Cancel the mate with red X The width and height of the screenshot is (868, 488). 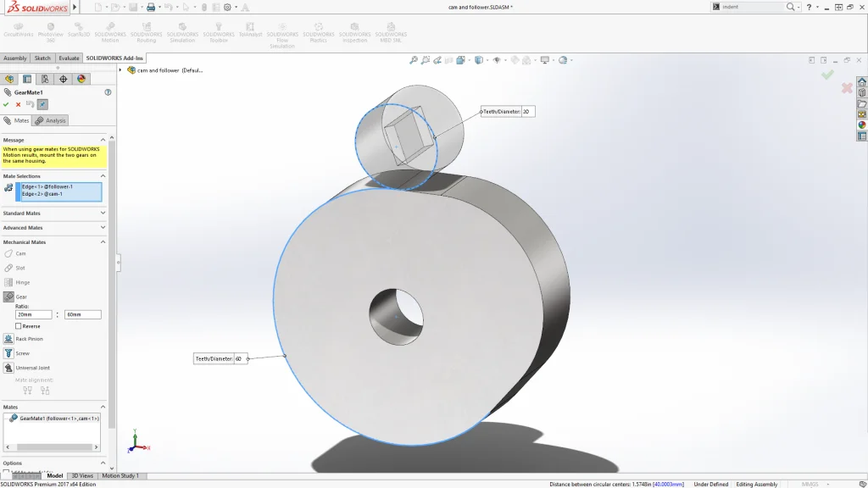(18, 104)
